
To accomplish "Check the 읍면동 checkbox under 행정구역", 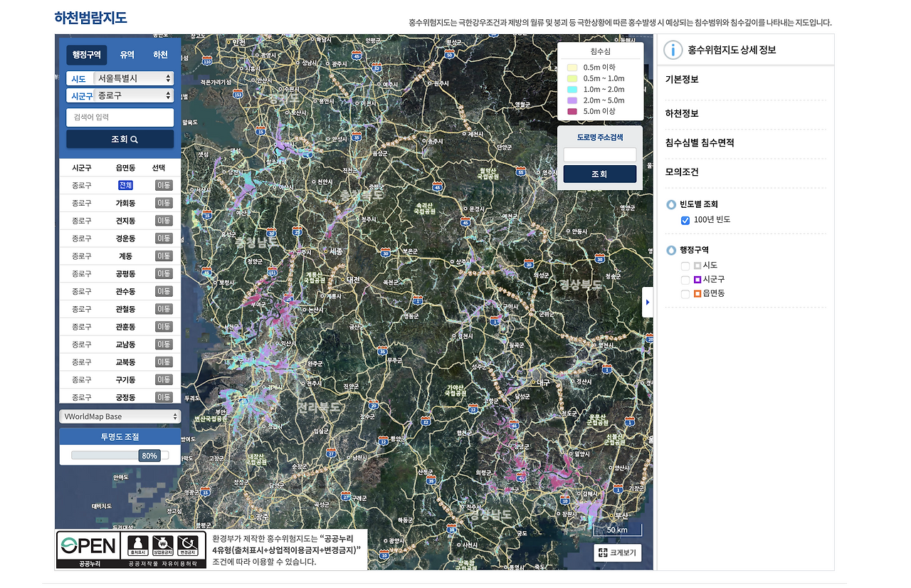I will tap(685, 293).
